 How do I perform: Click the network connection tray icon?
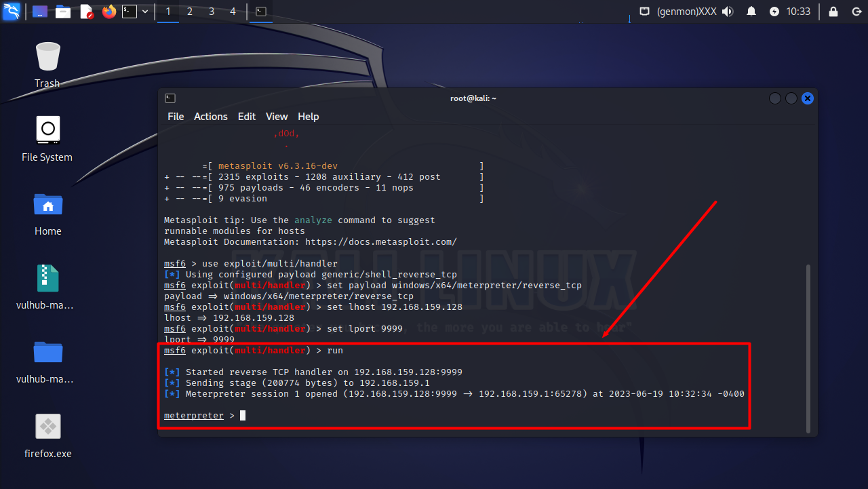645,12
